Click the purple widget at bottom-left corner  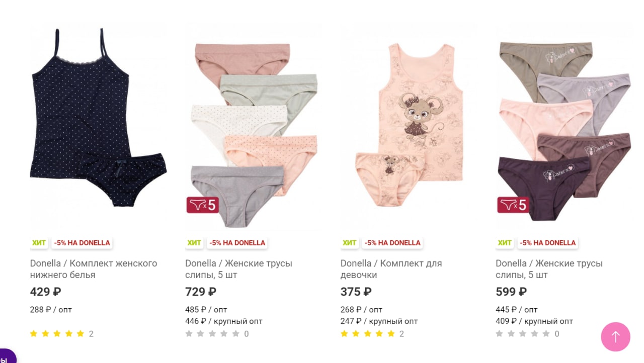coord(7,356)
